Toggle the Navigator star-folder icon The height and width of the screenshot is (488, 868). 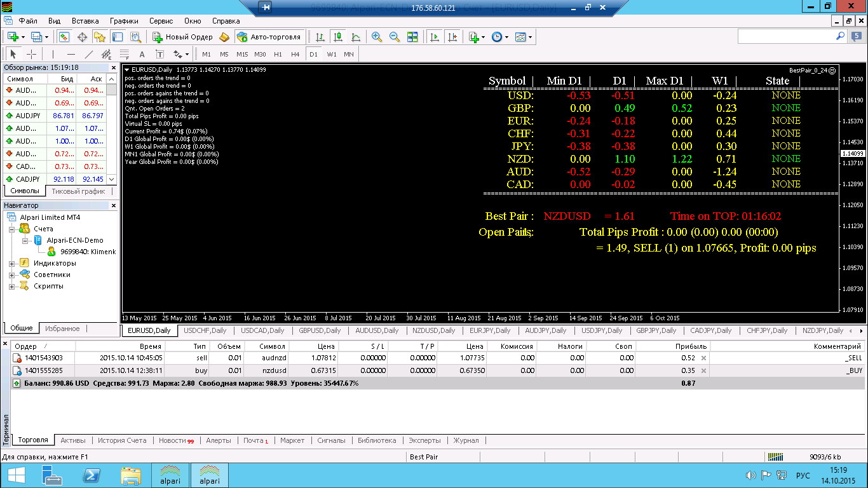[100, 37]
